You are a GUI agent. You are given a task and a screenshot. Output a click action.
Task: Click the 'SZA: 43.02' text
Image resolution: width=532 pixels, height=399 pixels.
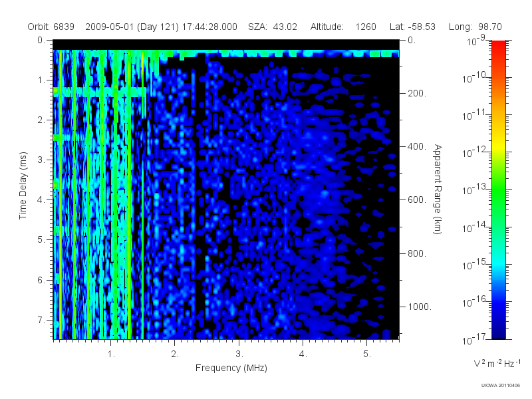coord(273,27)
